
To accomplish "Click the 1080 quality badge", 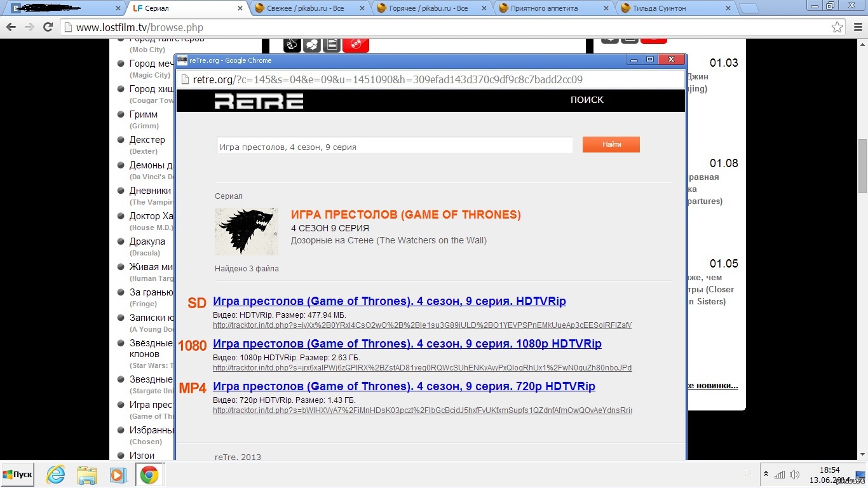I will 193,346.
